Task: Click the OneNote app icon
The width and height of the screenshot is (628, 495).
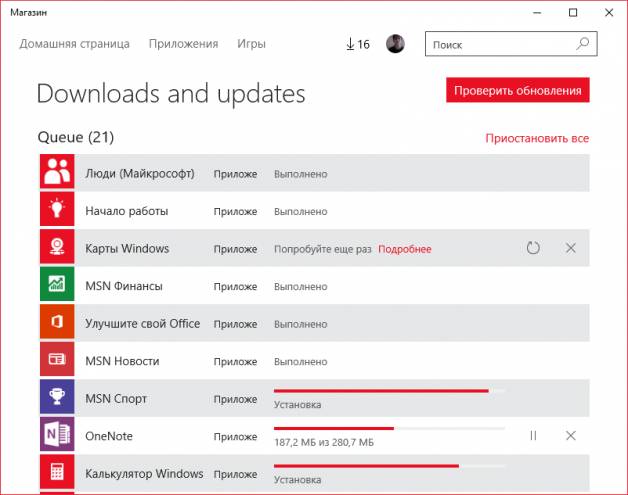Action: (x=57, y=434)
